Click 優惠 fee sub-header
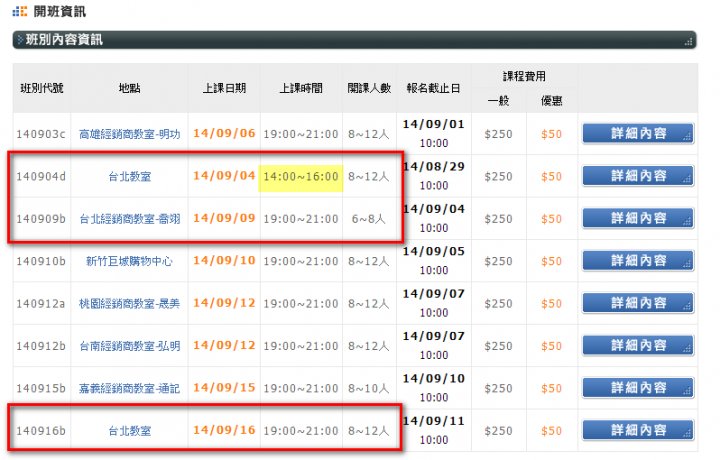The height and width of the screenshot is (460, 720). pyautogui.click(x=551, y=101)
